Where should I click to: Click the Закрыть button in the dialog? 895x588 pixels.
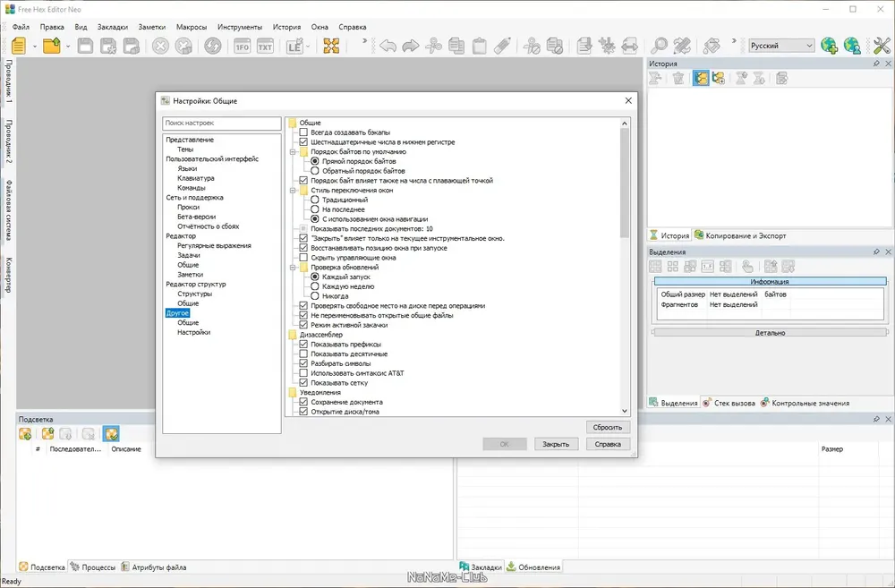click(556, 444)
